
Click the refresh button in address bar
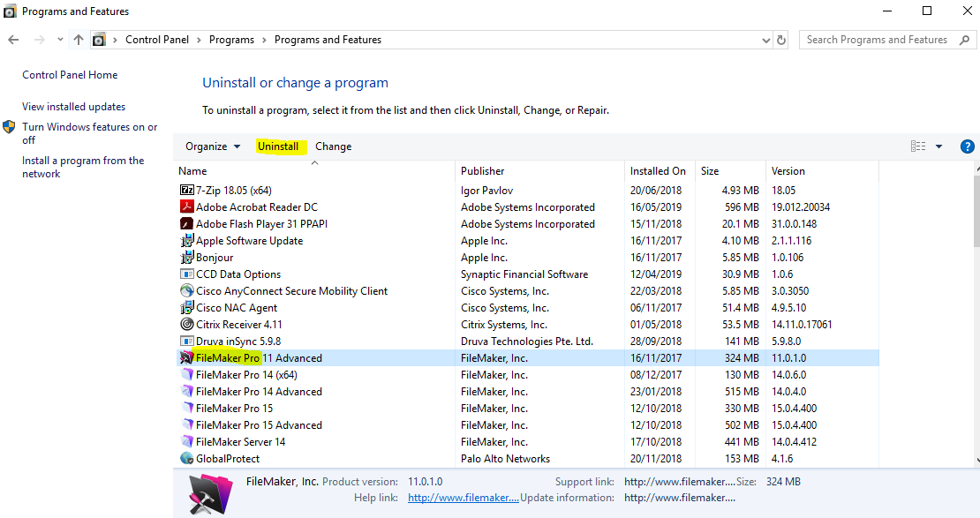tap(781, 40)
